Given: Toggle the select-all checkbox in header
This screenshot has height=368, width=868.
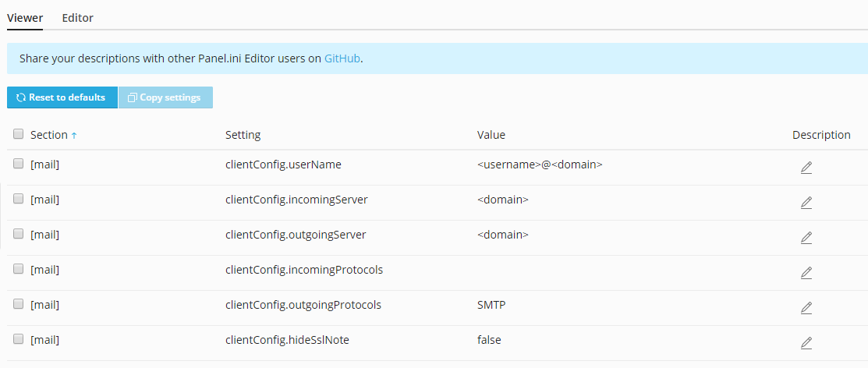Looking at the screenshot, I should tap(19, 134).
